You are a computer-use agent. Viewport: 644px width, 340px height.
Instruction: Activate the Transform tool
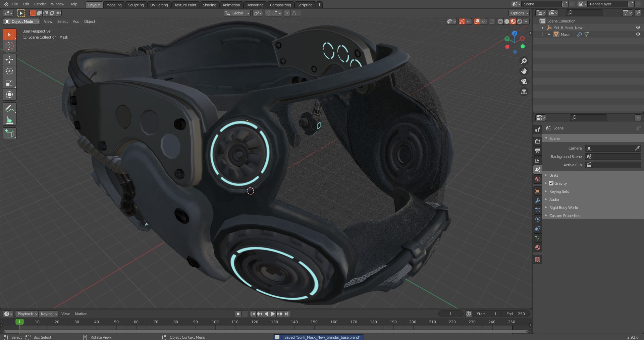pos(9,95)
